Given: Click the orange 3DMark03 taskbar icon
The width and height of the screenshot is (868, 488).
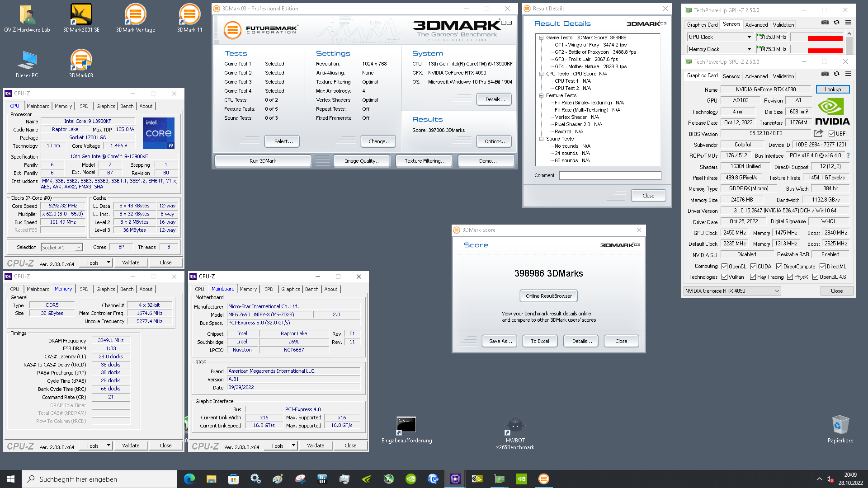Looking at the screenshot, I should (x=543, y=479).
